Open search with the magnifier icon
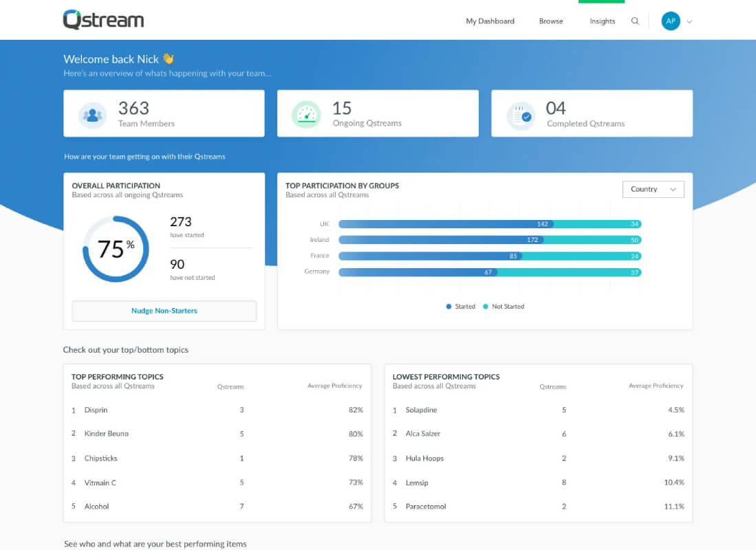The width and height of the screenshot is (756, 550). coord(635,21)
